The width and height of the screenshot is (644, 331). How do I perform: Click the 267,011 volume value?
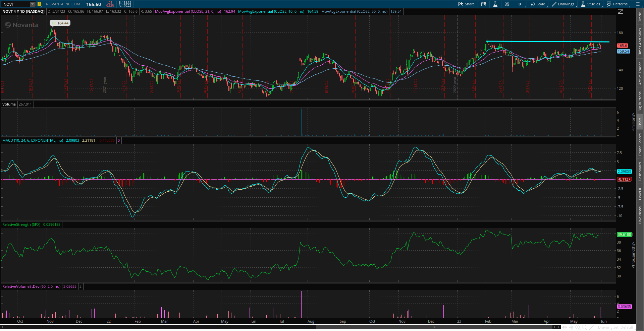25,104
